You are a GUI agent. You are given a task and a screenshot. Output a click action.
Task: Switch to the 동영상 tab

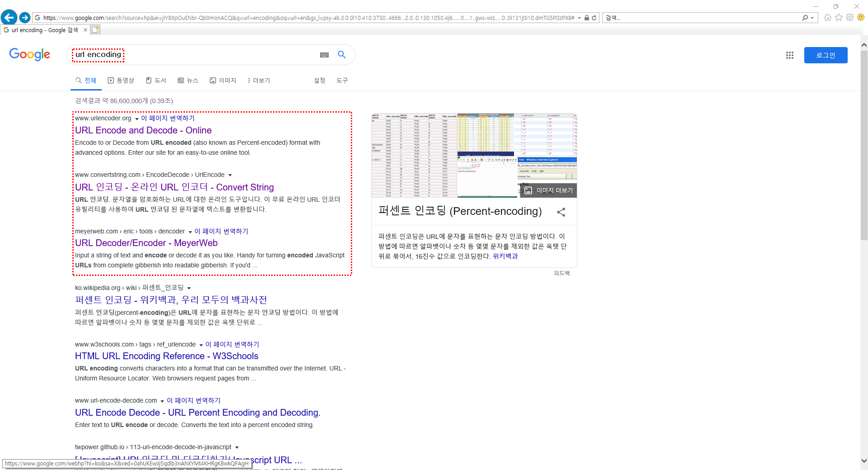(121, 81)
